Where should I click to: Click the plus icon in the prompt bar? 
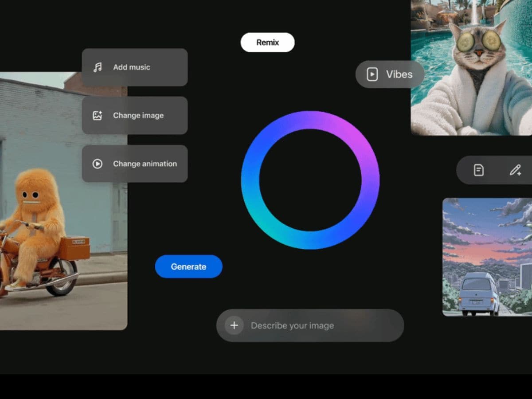[234, 325]
